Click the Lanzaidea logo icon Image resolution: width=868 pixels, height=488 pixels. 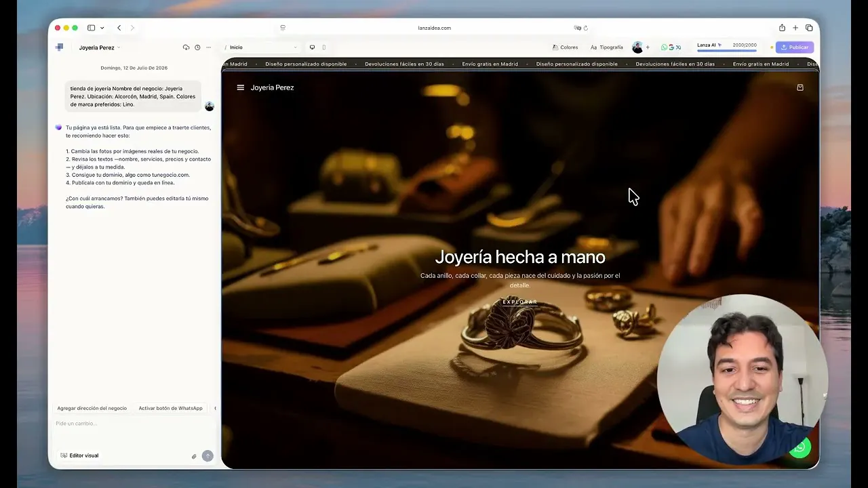click(60, 47)
